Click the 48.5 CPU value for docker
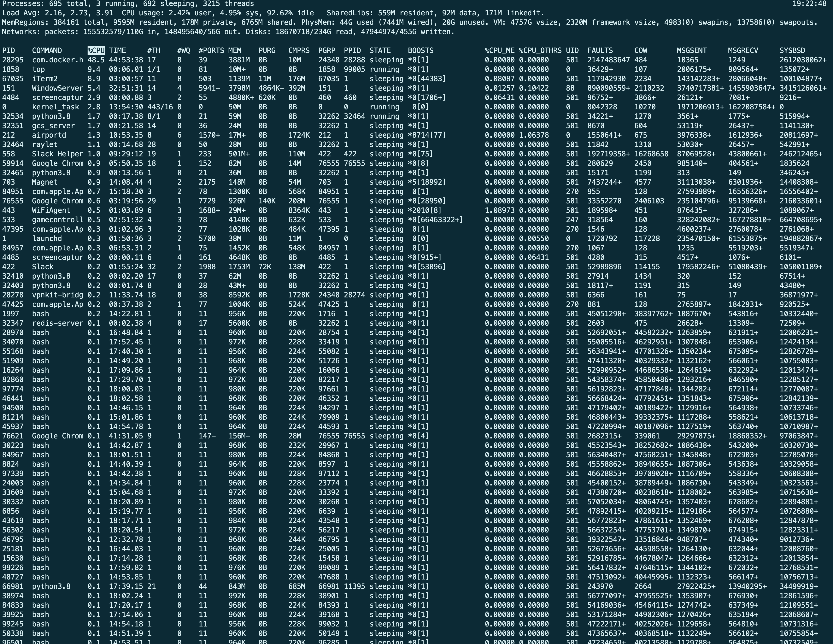The image size is (833, 644). tap(96, 60)
